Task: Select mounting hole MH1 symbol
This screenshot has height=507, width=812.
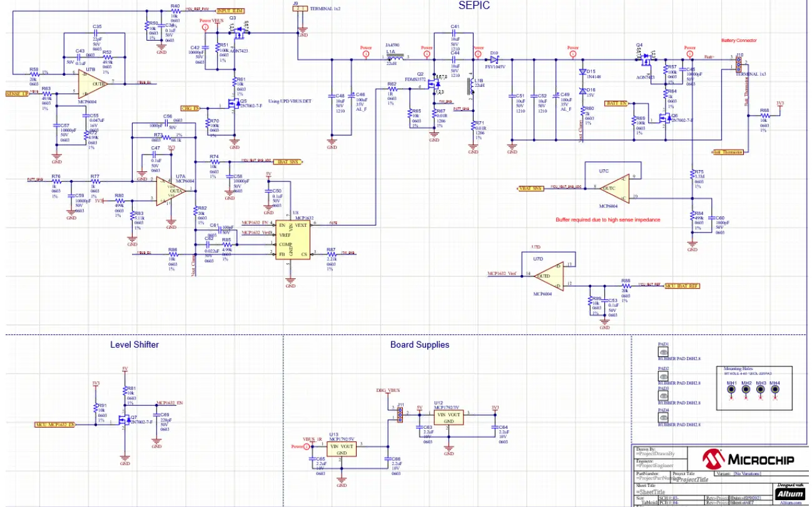Action: [730, 389]
